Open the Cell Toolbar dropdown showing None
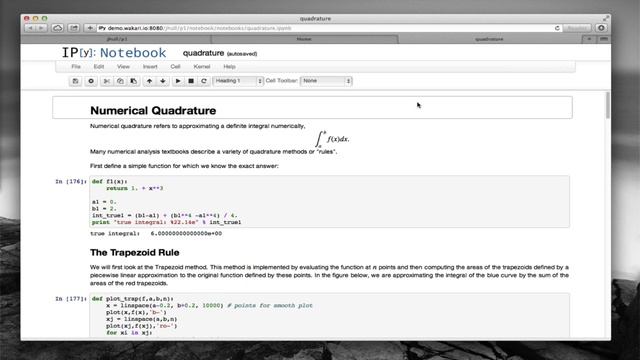Viewport: 640px width, 360px height. pos(326,81)
